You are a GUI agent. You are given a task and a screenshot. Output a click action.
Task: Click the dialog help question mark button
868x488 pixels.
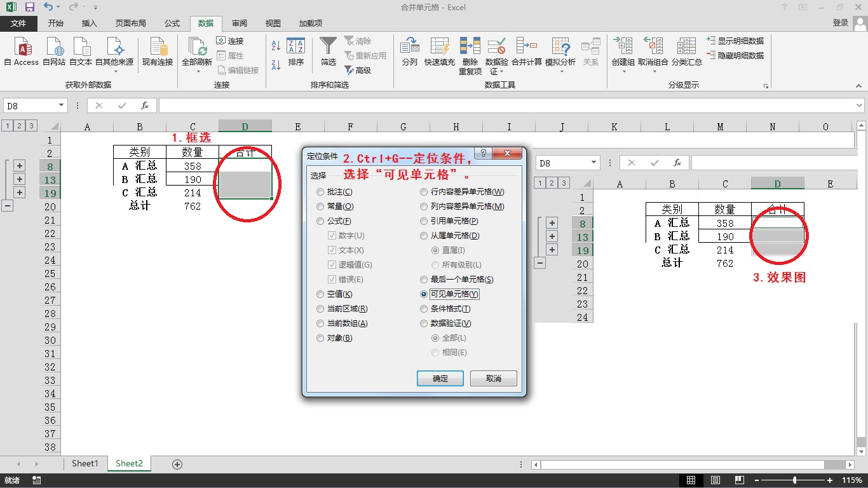click(484, 153)
